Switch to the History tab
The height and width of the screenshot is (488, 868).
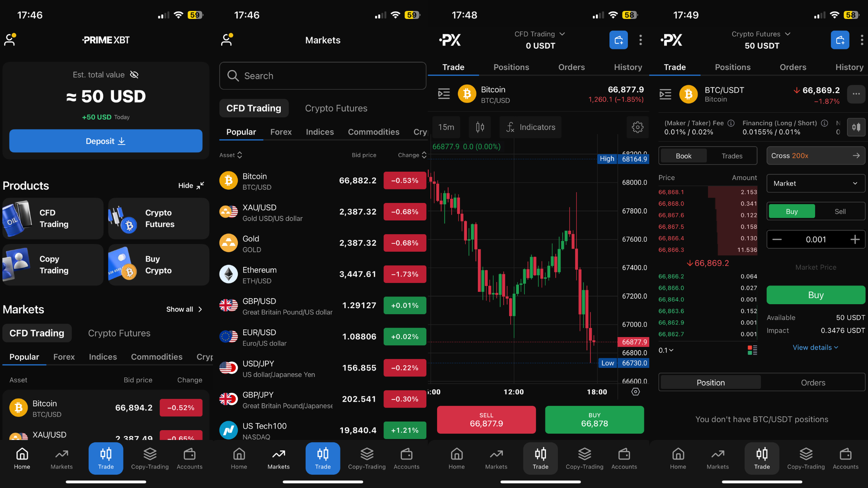(x=848, y=67)
